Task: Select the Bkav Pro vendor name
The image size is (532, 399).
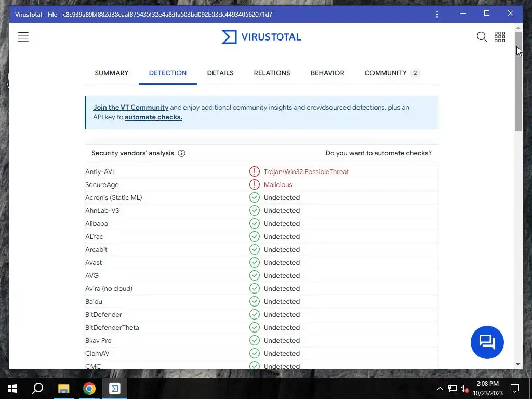Action: point(98,340)
